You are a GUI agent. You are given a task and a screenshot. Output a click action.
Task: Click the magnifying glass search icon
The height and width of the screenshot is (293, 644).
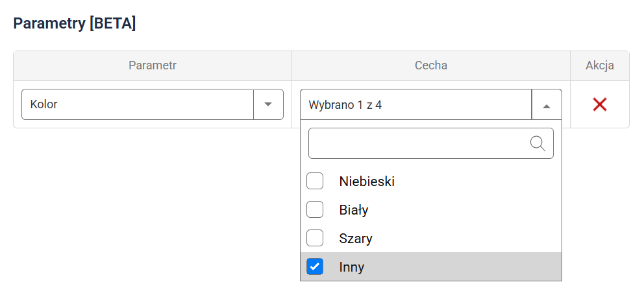coord(538,143)
